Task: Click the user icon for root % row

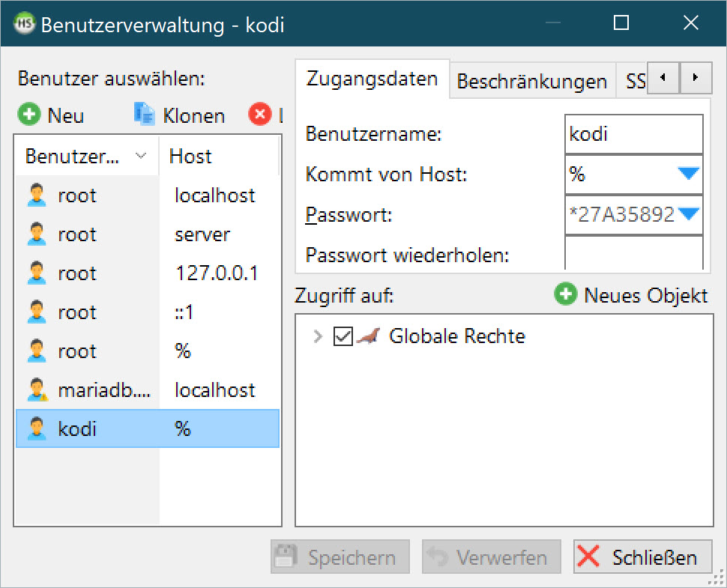Action: [x=37, y=351]
